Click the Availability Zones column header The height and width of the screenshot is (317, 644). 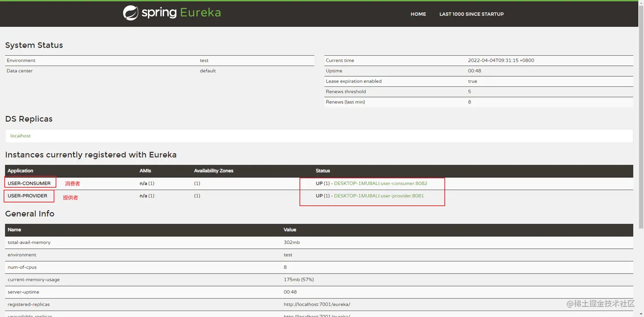pyautogui.click(x=214, y=171)
